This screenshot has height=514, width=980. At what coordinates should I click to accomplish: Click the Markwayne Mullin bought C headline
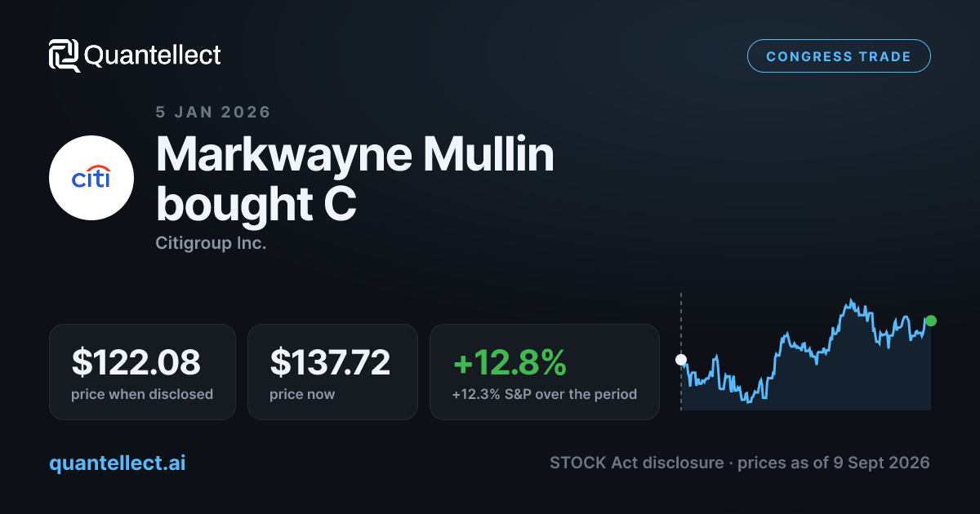pos(355,179)
